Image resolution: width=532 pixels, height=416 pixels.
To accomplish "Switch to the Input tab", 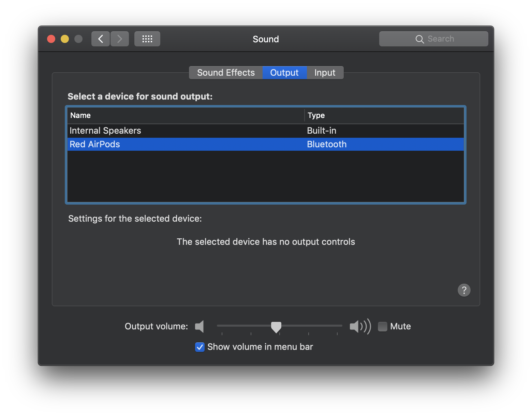I will click(325, 73).
